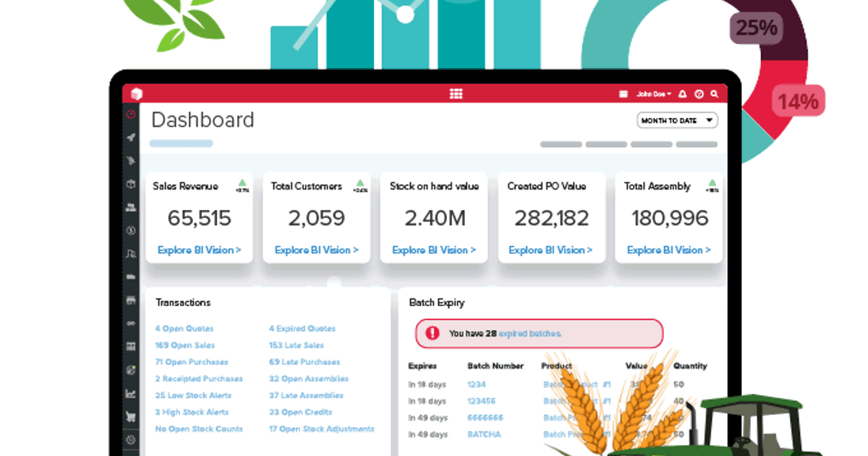
Task: Open the 2 Receipted Purchases link
Action: [x=199, y=379]
